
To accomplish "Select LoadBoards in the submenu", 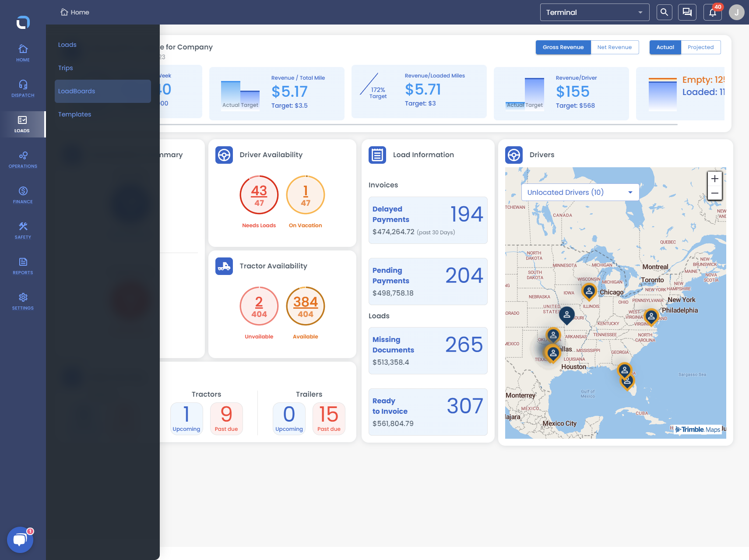I will click(x=103, y=91).
